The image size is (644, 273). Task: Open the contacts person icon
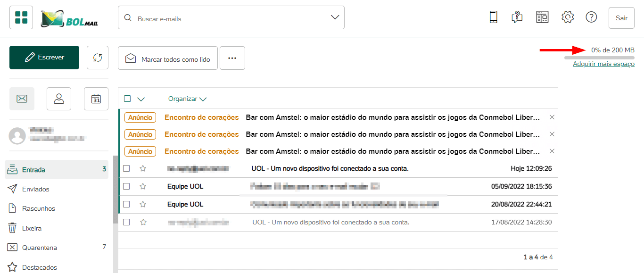tap(59, 99)
